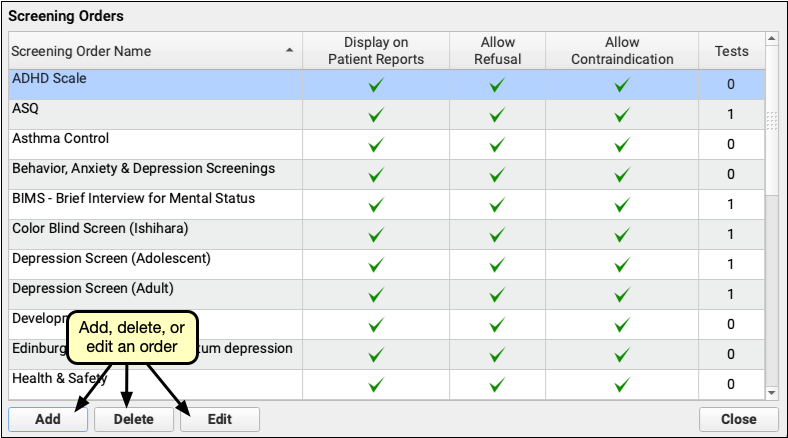788x438 pixels.
Task: Toggle Allow Contraindication for Health & Safety
Action: click(x=622, y=385)
